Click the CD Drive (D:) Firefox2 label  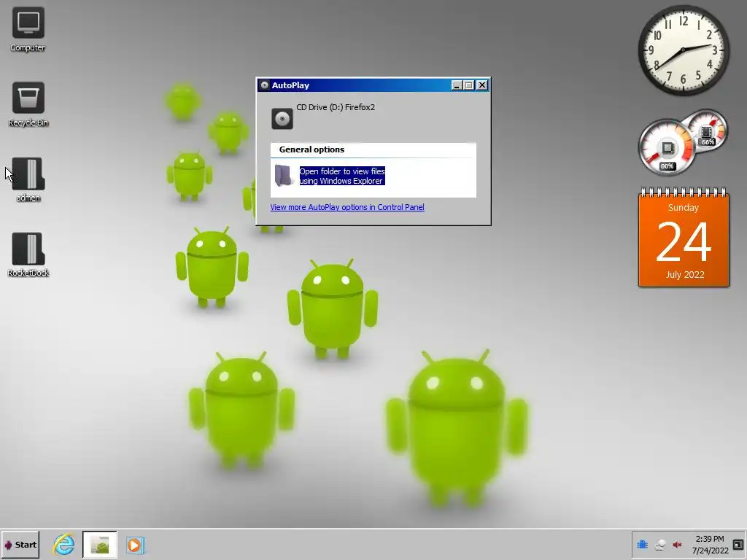(x=336, y=107)
